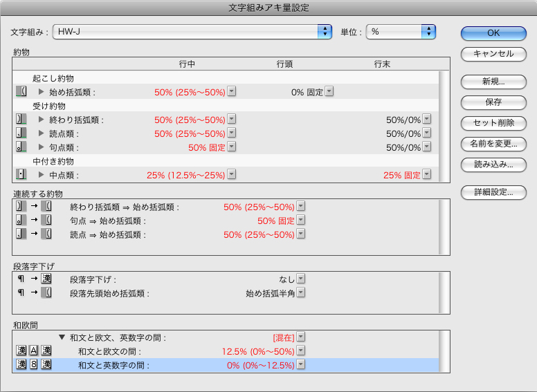The height and width of the screenshot is (392, 537).
Task: Open 句点類 行中 50% 固定 dropdown
Action: click(x=232, y=147)
